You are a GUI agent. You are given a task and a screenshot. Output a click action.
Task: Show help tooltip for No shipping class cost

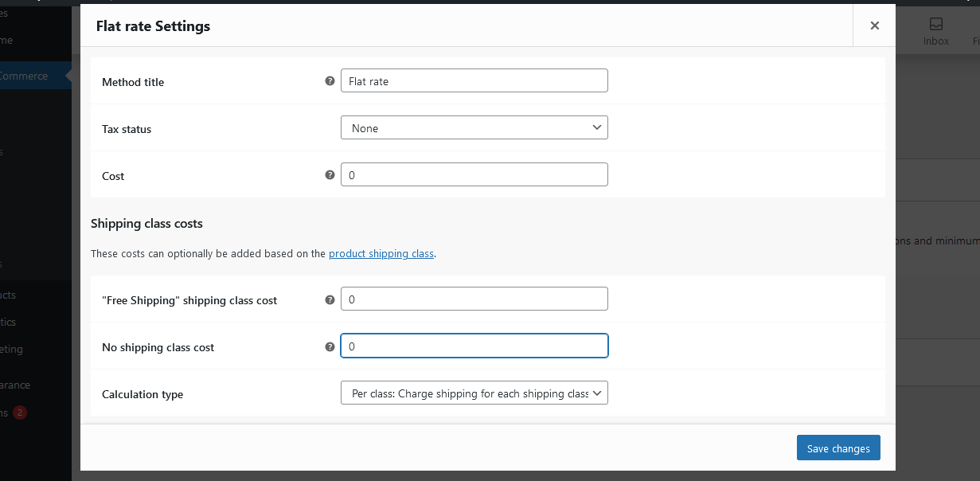tap(330, 346)
